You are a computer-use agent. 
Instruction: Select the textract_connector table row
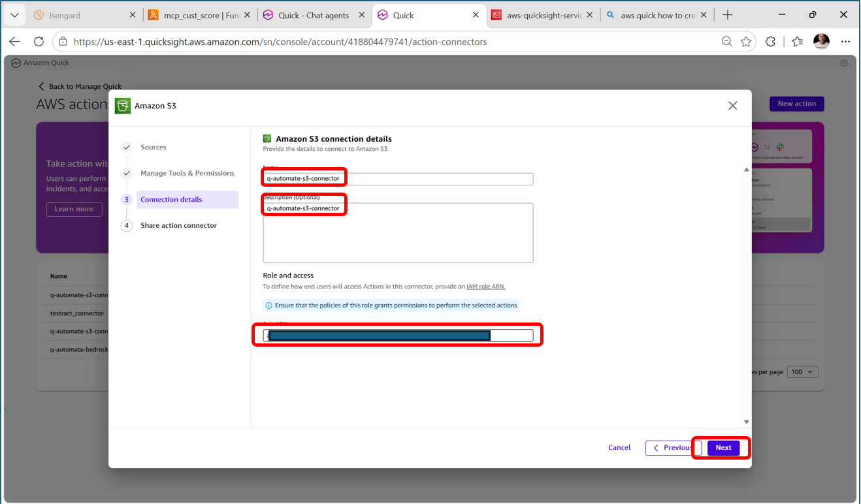pyautogui.click(x=77, y=313)
